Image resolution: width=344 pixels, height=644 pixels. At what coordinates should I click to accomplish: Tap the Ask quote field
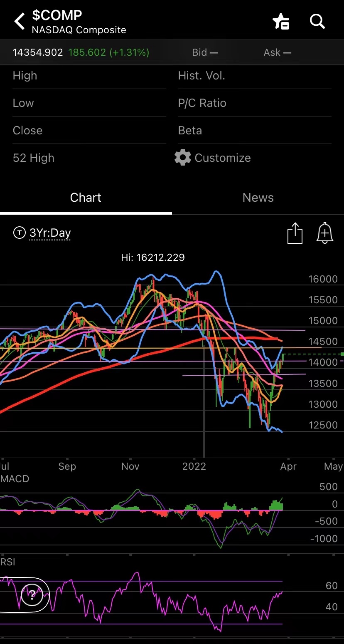[x=277, y=52]
